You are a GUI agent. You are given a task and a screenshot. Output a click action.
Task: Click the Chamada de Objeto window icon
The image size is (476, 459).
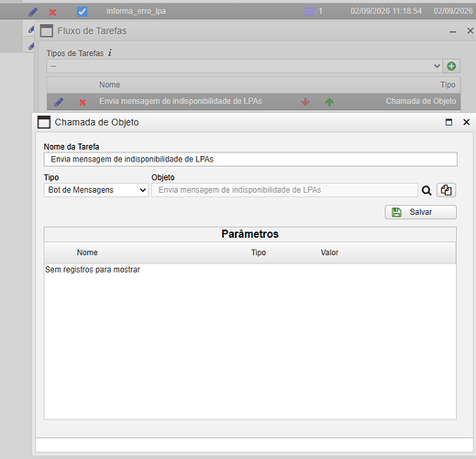44,122
